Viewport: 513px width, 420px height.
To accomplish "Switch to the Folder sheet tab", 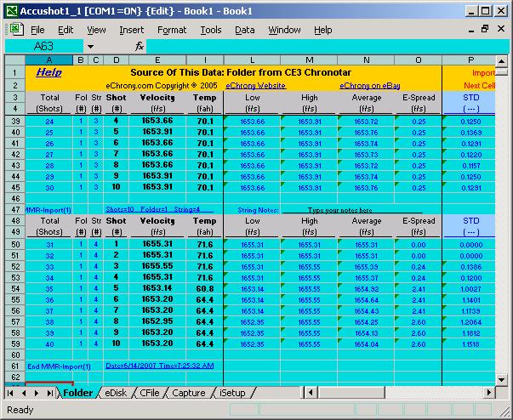I will point(77,393).
